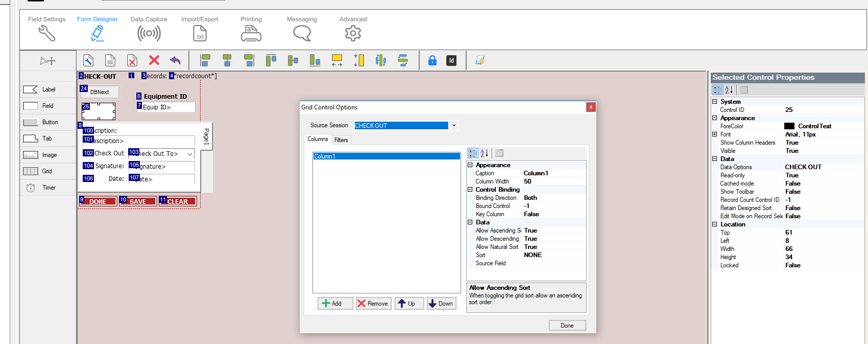This screenshot has width=868, height=344.
Task: Click Done in Grid Control Options
Action: 567,326
